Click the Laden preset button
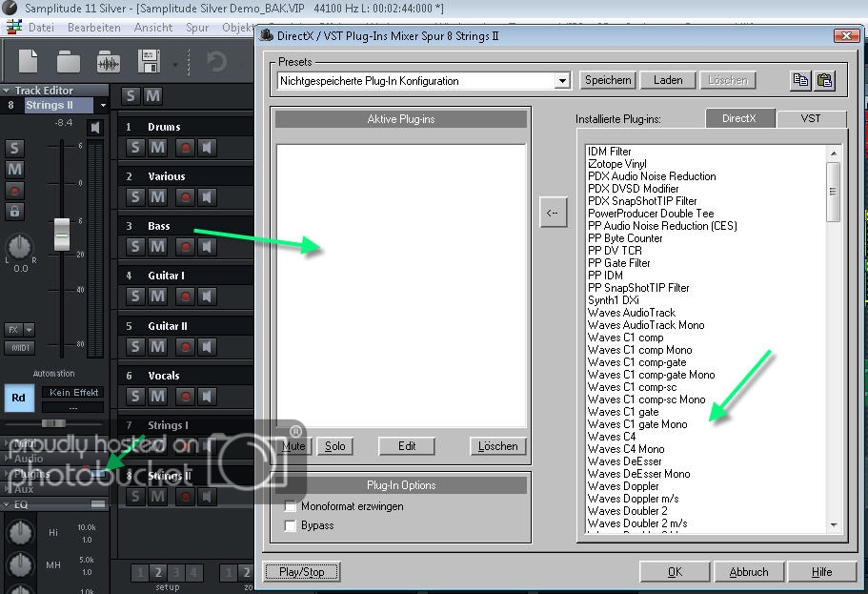This screenshot has width=868, height=594. (x=668, y=80)
